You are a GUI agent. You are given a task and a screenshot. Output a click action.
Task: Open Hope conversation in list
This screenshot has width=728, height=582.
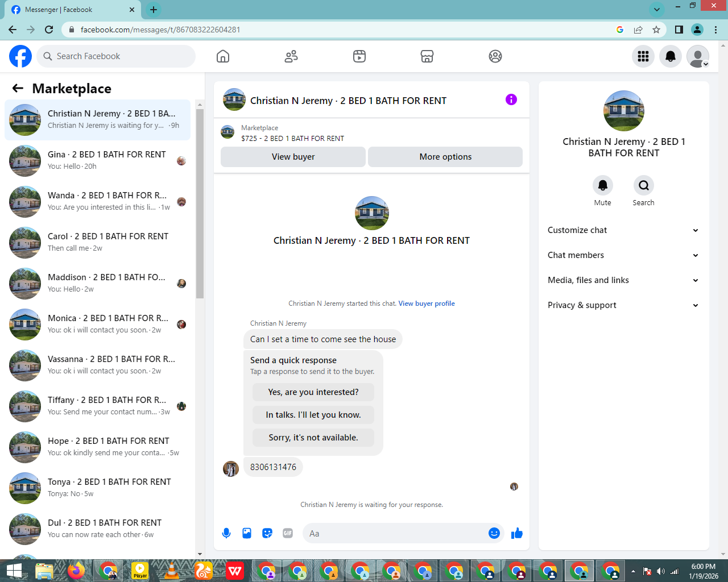(x=98, y=447)
